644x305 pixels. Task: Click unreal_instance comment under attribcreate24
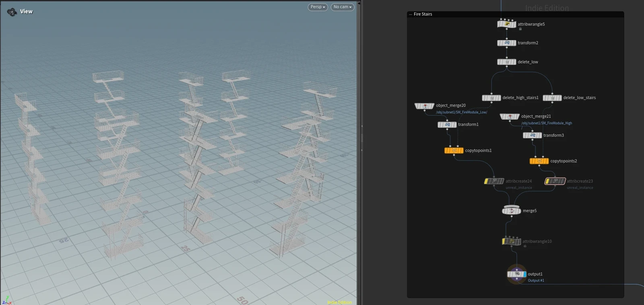519,188
